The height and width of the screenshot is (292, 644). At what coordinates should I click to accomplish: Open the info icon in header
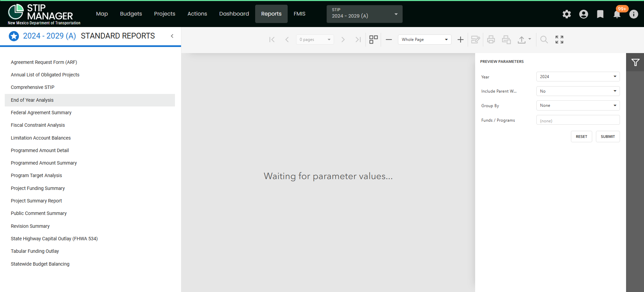click(634, 14)
